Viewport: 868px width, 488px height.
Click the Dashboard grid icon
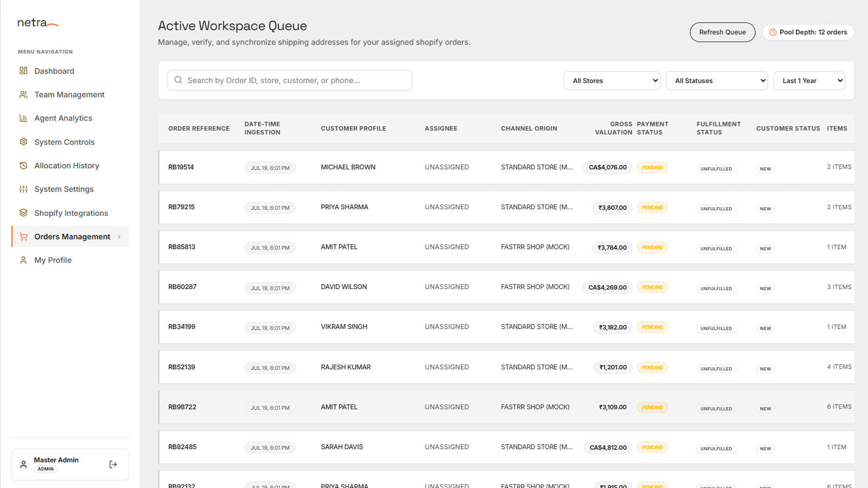tap(23, 70)
